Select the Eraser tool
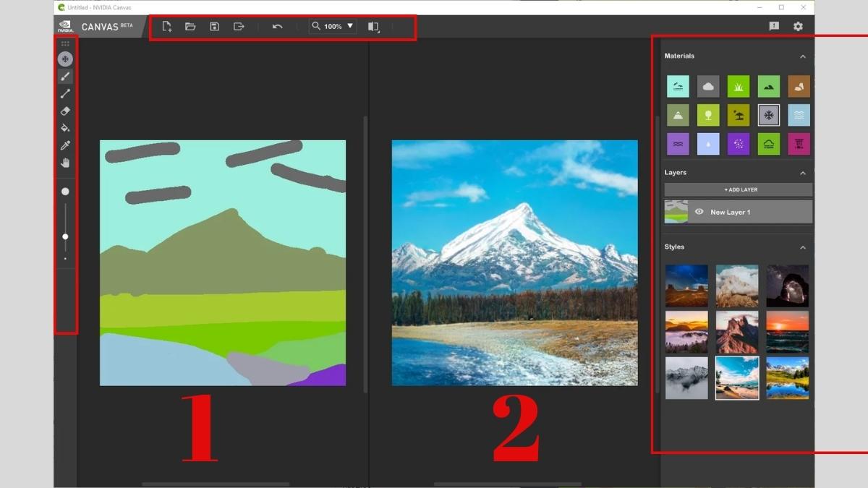868x488 pixels. [65, 111]
